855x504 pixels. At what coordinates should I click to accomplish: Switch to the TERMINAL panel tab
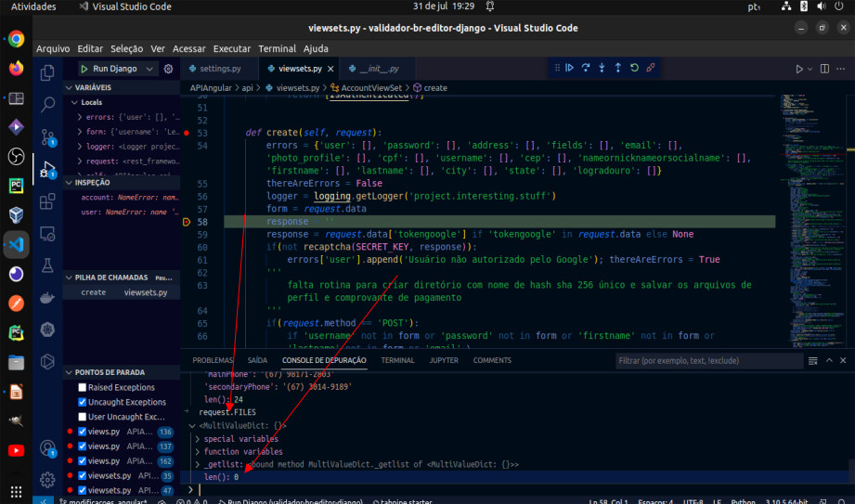click(x=397, y=360)
